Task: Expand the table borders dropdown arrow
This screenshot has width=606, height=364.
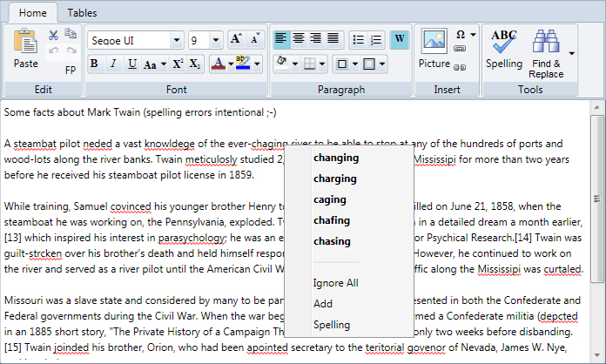Action: (x=322, y=64)
